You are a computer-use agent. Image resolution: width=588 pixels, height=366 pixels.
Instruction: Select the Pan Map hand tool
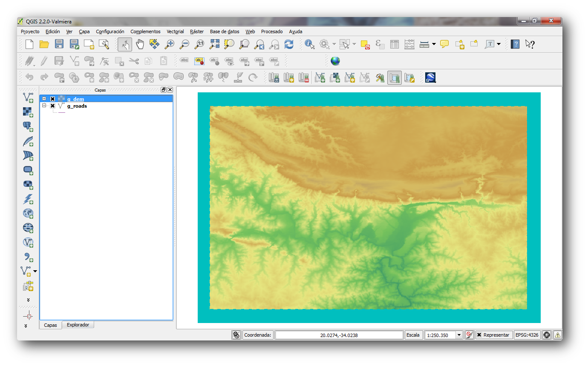coord(140,44)
